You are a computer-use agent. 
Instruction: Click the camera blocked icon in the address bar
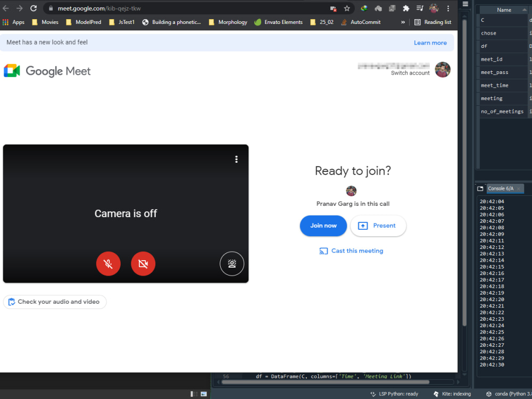click(333, 9)
